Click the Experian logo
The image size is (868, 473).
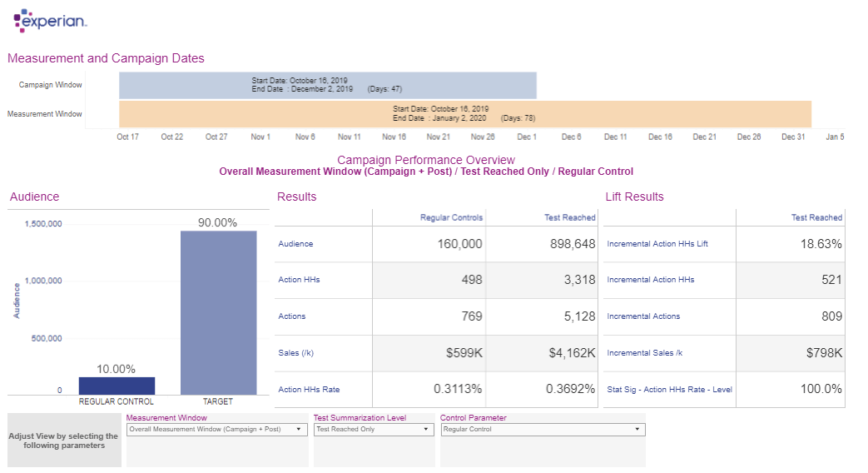tap(51, 21)
